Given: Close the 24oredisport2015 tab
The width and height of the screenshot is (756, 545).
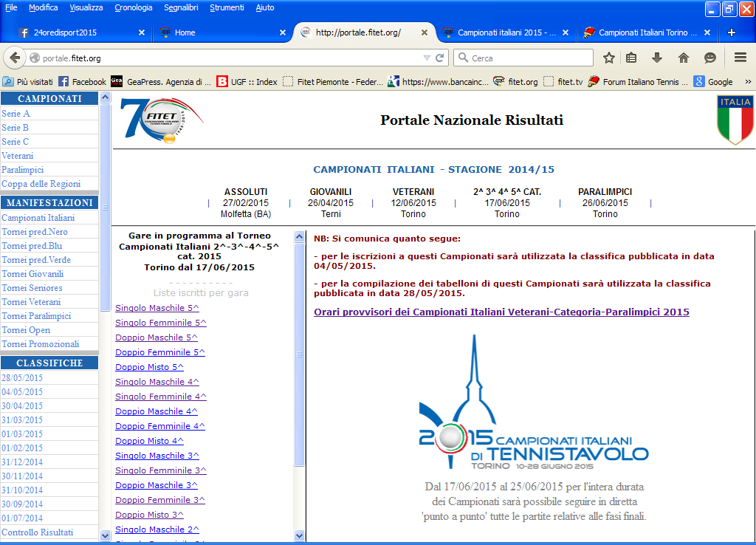Looking at the screenshot, I should tap(141, 32).
